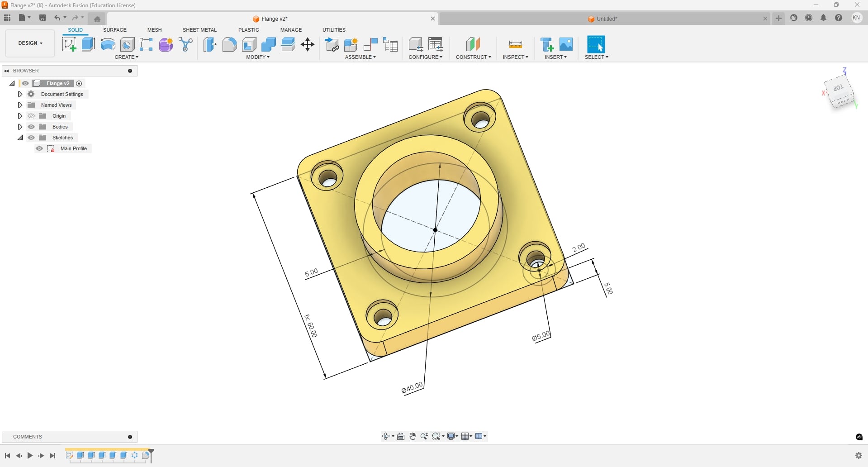
Task: Click the circular pattern feature in timeline
Action: click(135, 455)
